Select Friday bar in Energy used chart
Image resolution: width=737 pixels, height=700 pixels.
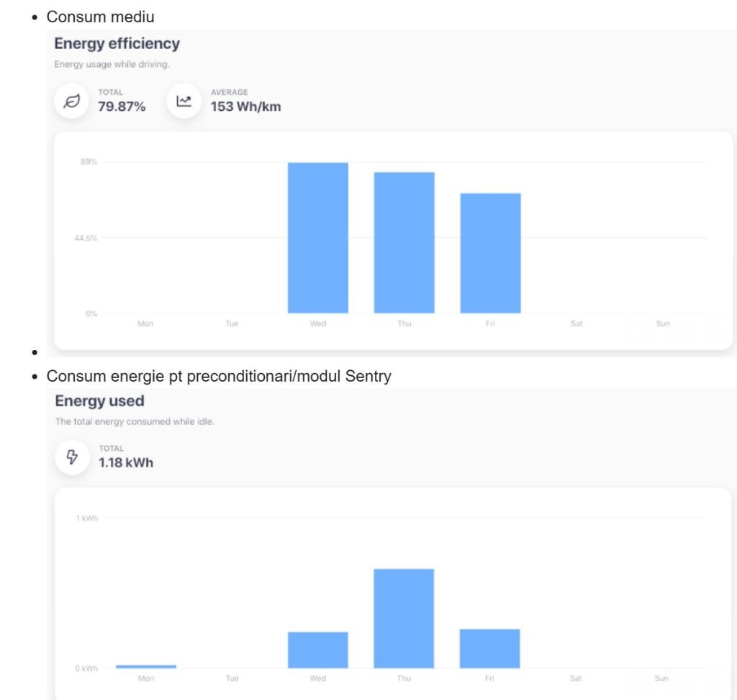(x=489, y=648)
